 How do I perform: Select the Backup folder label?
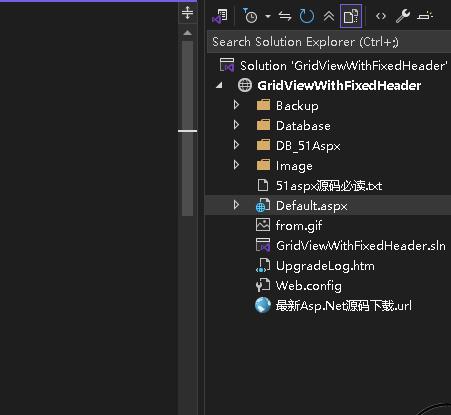coord(297,106)
